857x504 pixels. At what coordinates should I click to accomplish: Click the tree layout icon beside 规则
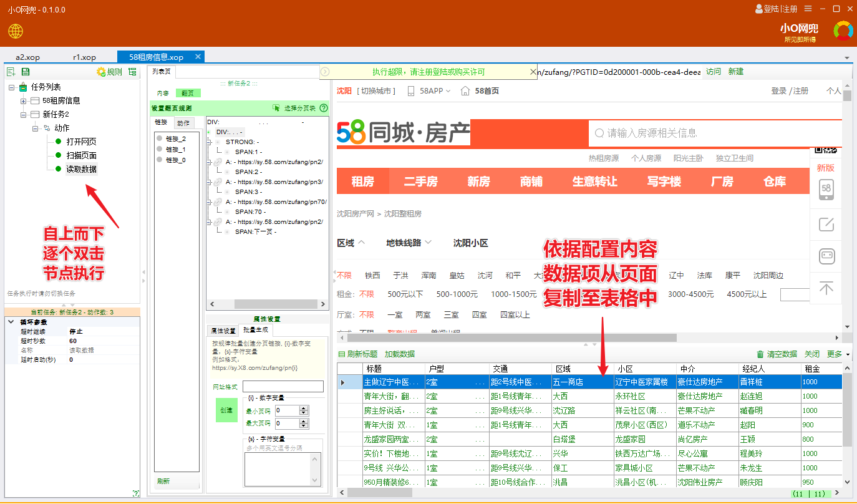pyautogui.click(x=132, y=72)
